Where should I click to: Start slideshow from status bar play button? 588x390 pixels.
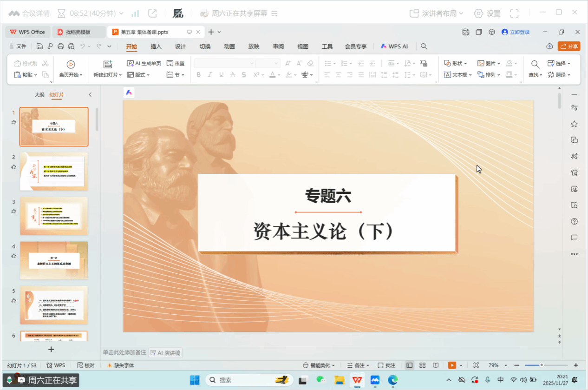click(451, 365)
